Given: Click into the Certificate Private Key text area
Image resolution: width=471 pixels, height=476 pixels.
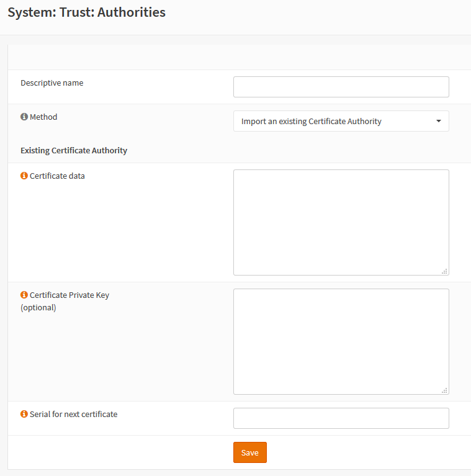Looking at the screenshot, I should point(341,341).
